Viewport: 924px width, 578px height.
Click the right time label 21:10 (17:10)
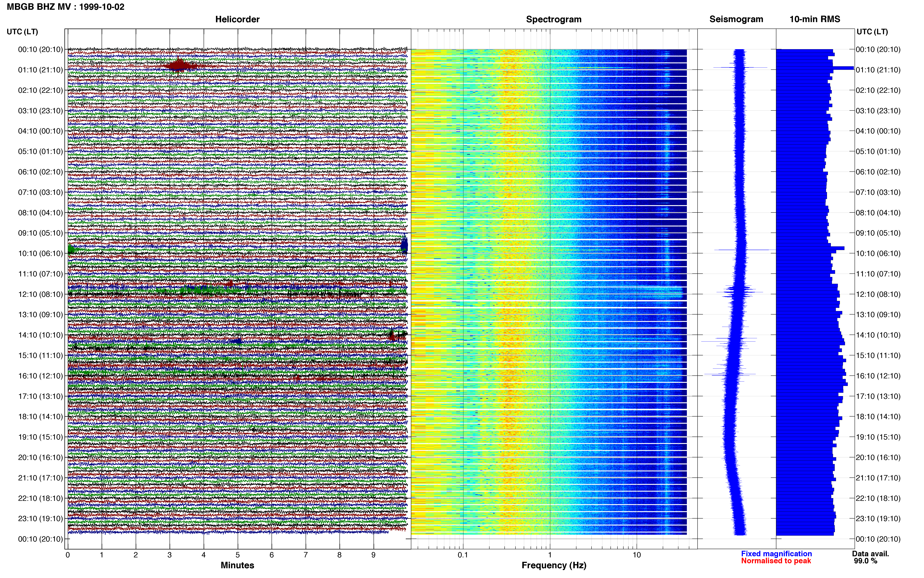tap(878, 478)
